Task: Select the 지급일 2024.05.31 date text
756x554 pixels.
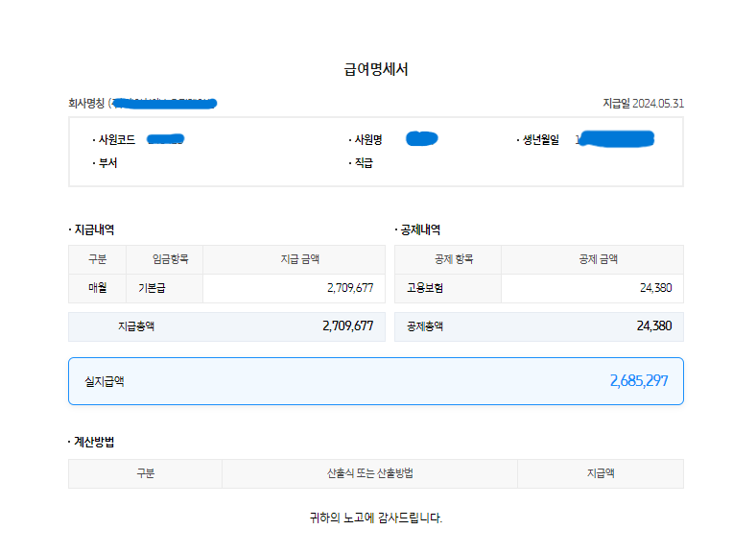Action: (643, 103)
